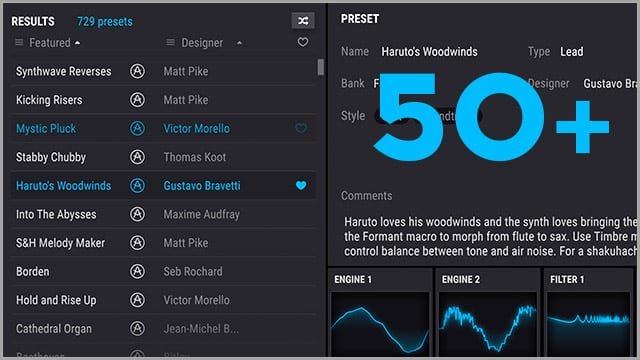Click Arturia logo beside Cathedral Organ
640x360 pixels.
[137, 329]
